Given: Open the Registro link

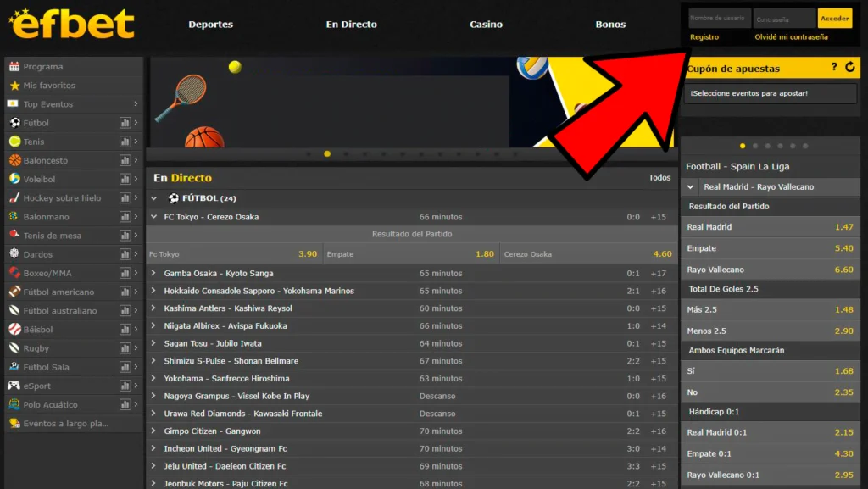Looking at the screenshot, I should click(704, 37).
